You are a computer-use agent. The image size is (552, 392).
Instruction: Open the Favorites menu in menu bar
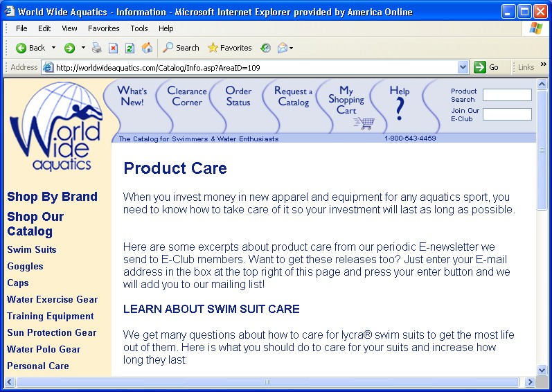(103, 28)
